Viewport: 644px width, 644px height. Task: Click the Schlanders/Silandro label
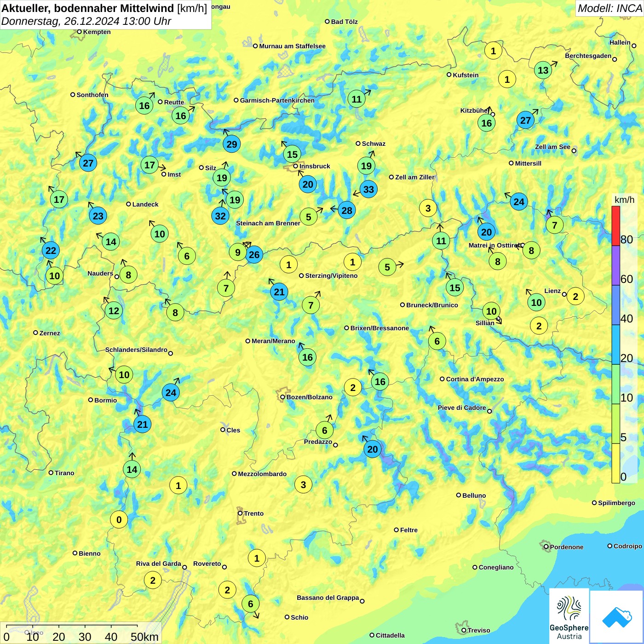(136, 350)
